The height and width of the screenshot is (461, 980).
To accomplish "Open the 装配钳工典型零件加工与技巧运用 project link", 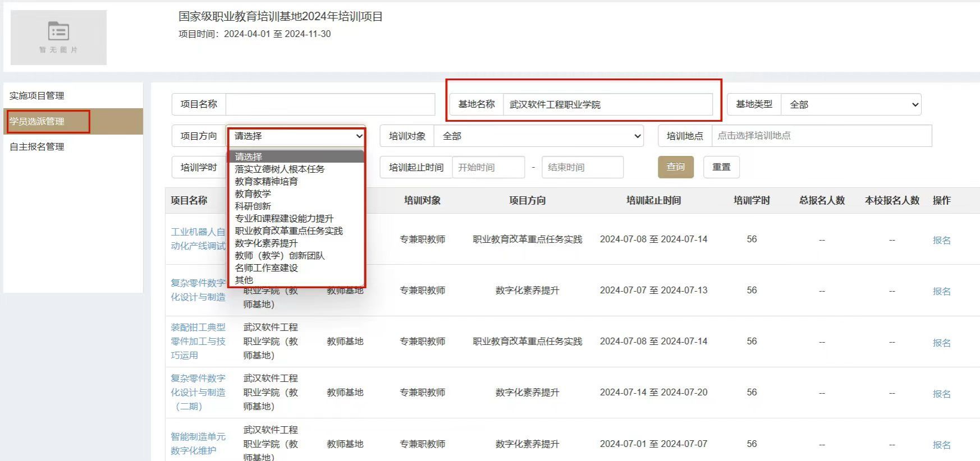I will (198, 341).
